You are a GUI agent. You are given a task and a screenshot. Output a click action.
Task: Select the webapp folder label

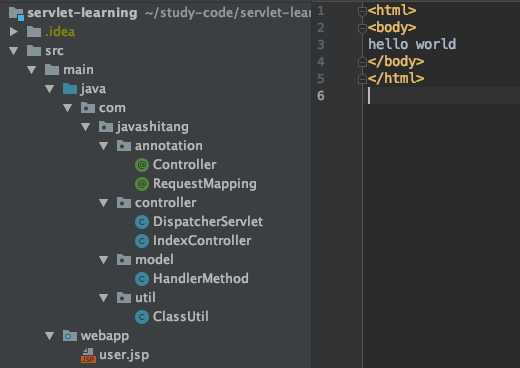coord(105,336)
